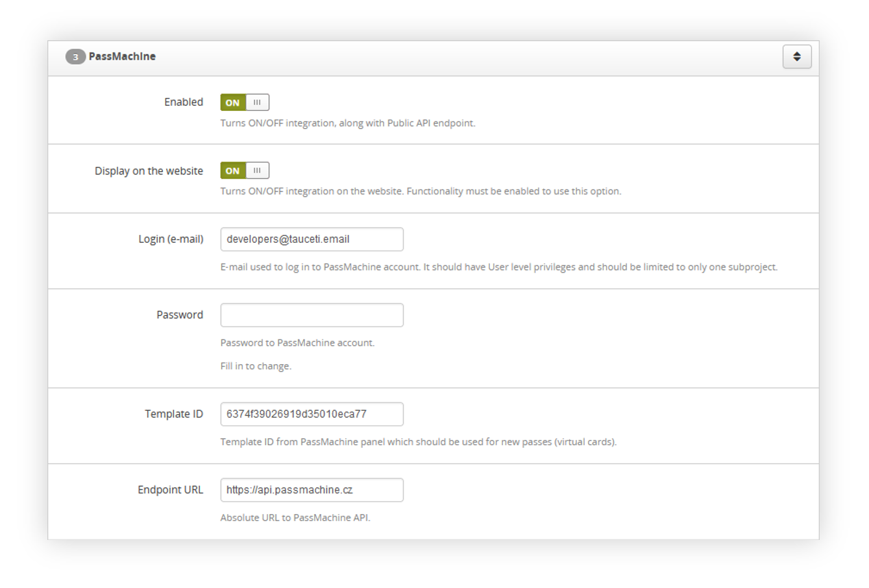Click the Endpoint URL input field
869x588 pixels.
pyautogui.click(x=312, y=490)
